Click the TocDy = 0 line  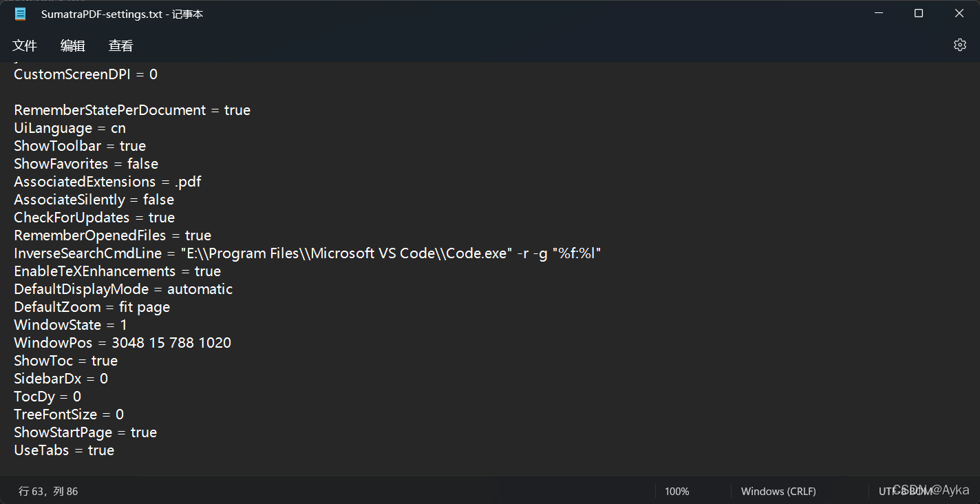(47, 397)
